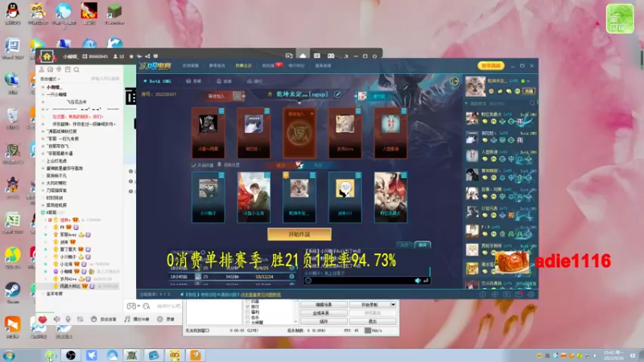Click the search icon in the room join box
This screenshot has height=362, width=644.
coord(237,96)
